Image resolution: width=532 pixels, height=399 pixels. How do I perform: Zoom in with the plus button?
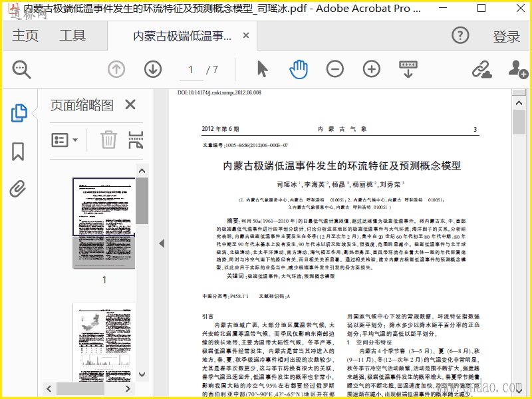pyautogui.click(x=372, y=69)
